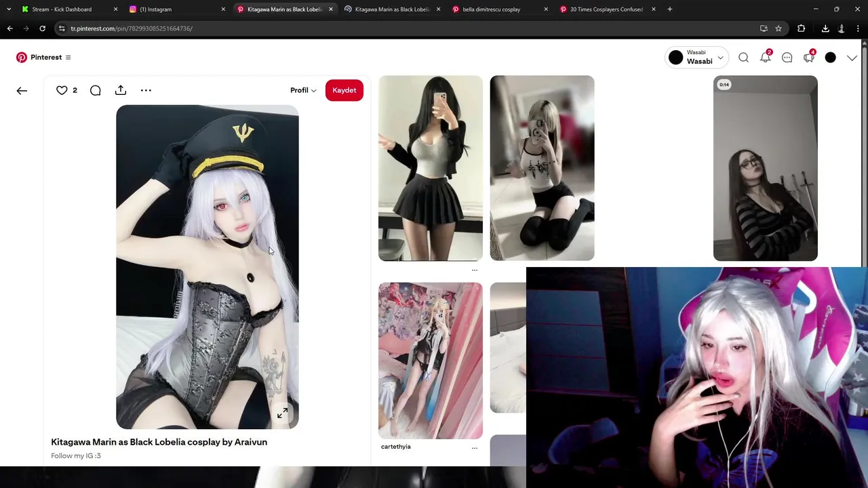Open the browser extensions puzzle icon
Viewport: 868px width, 488px height.
[802, 28]
